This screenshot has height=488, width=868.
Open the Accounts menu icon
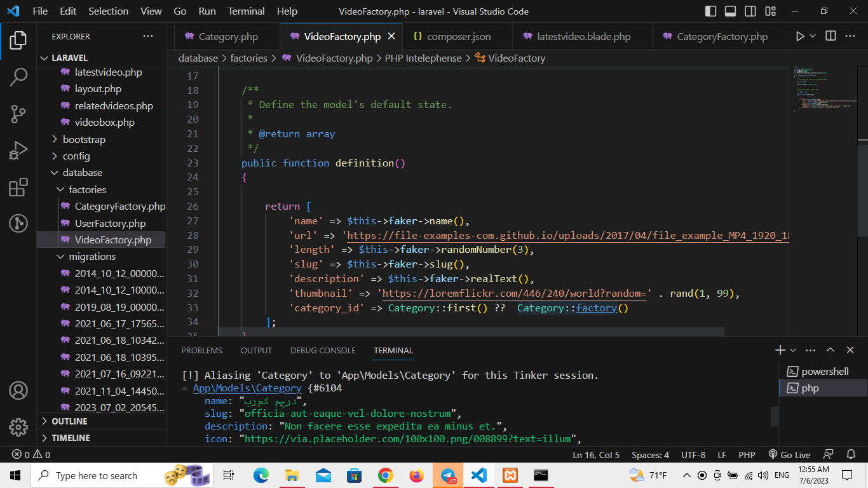click(x=18, y=390)
